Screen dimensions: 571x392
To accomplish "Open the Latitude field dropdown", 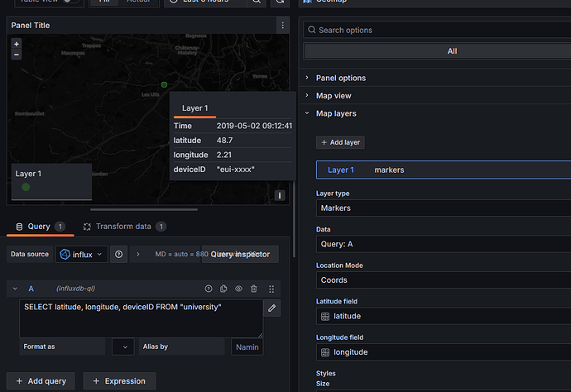I will pyautogui.click(x=444, y=316).
